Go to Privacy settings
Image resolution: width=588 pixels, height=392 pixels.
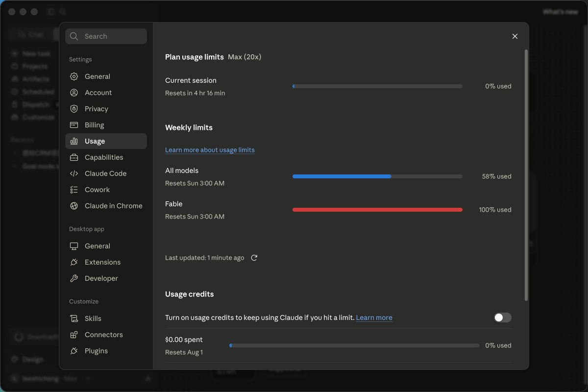(106, 109)
